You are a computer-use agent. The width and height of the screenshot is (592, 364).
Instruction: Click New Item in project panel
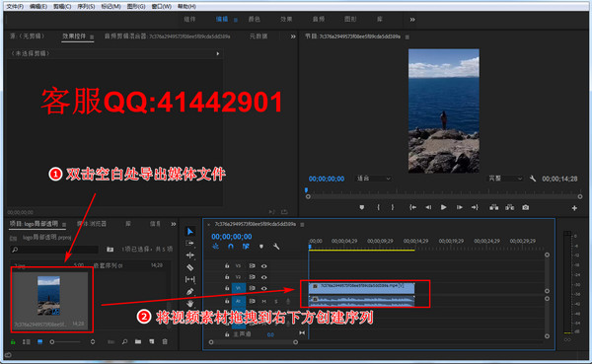tap(152, 341)
